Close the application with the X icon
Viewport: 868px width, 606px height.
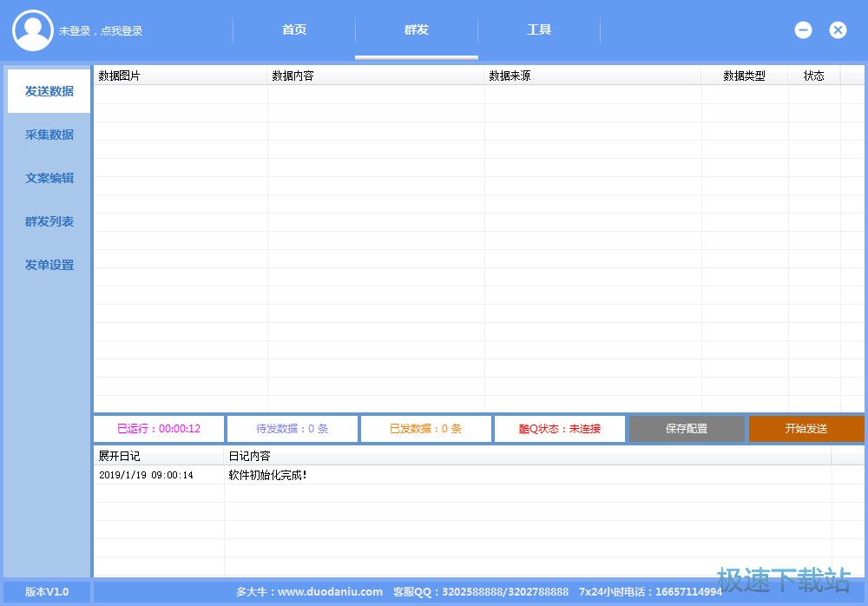838,30
